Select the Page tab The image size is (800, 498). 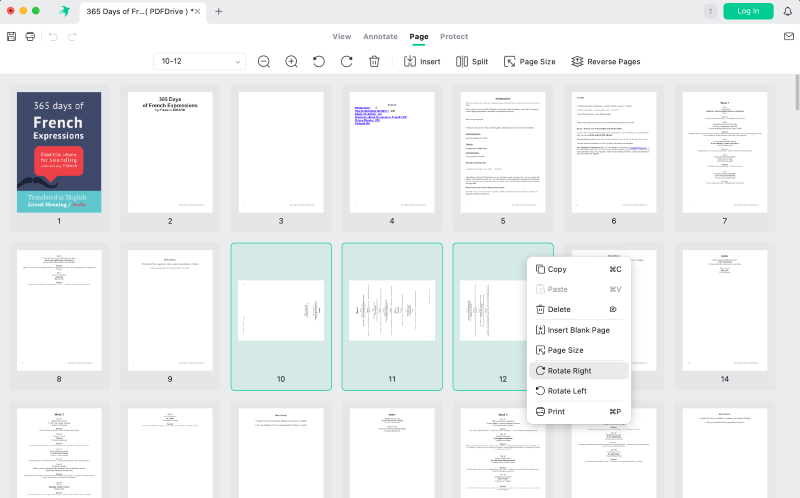(419, 36)
